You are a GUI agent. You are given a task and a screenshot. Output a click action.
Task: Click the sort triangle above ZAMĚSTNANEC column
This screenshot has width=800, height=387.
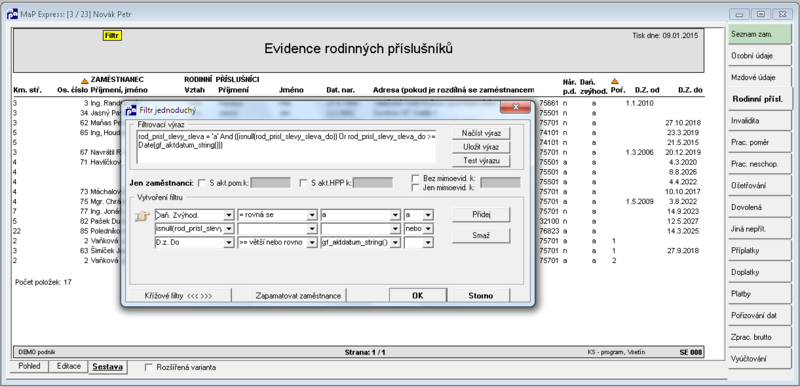click(85, 80)
